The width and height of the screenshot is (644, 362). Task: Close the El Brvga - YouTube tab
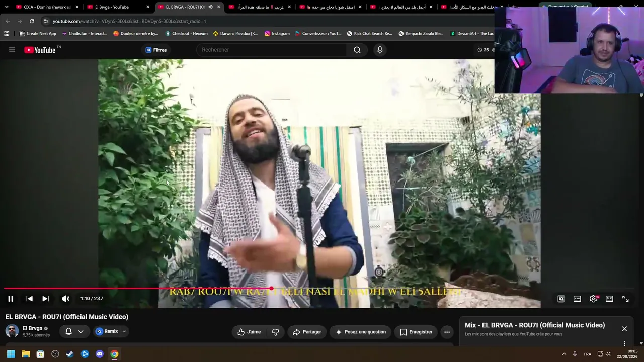pyautogui.click(x=148, y=7)
